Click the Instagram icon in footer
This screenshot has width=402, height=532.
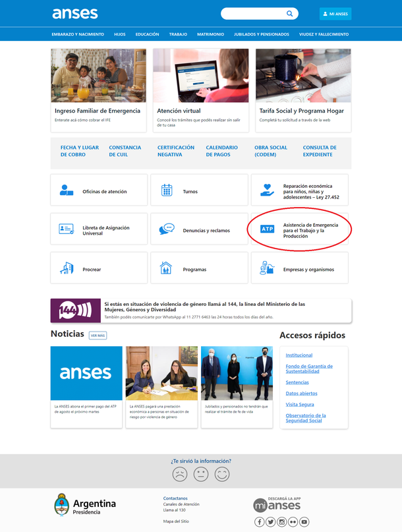tap(281, 521)
